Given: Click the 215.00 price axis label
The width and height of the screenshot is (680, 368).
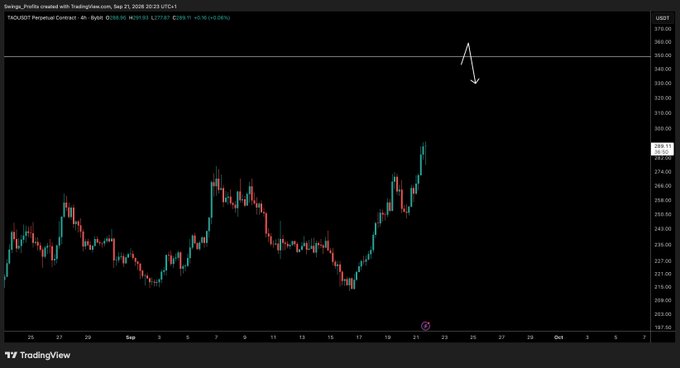Looking at the screenshot, I should click(663, 287).
